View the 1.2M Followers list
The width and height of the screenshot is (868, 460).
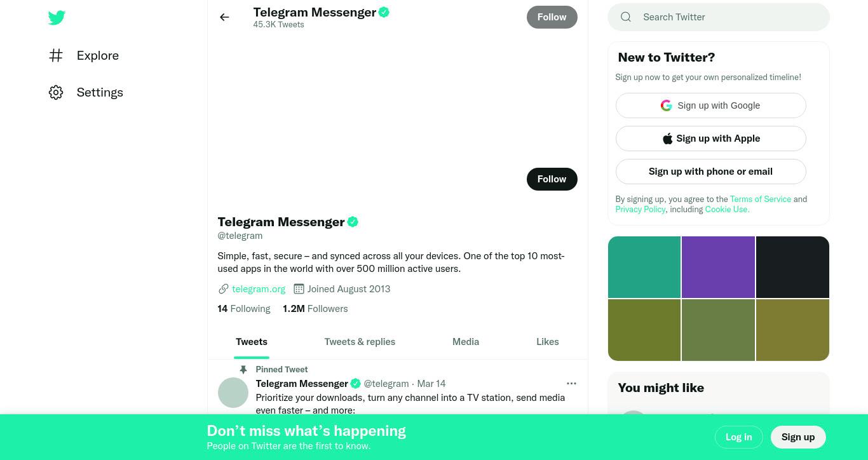(x=315, y=309)
